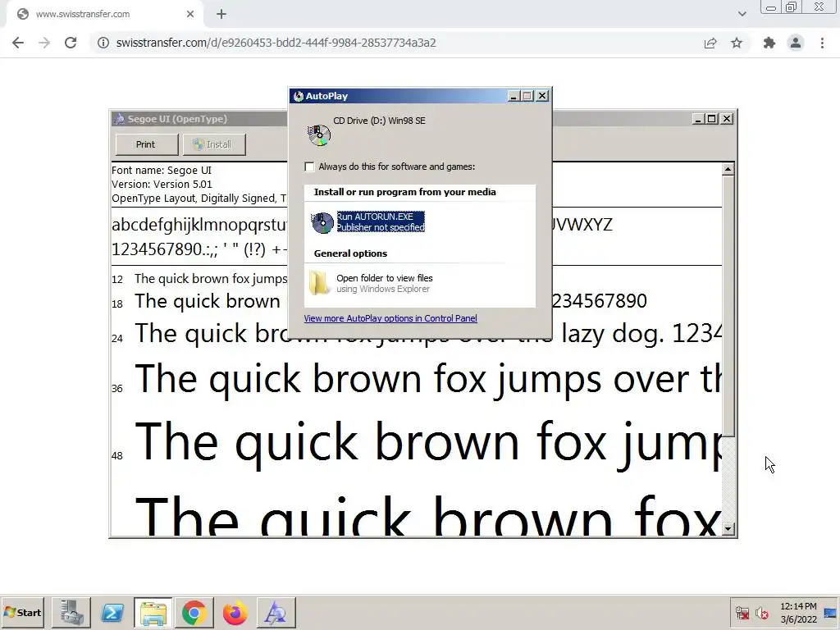Click the muted volume tray icon
This screenshot has height=630, width=840.
[762, 612]
